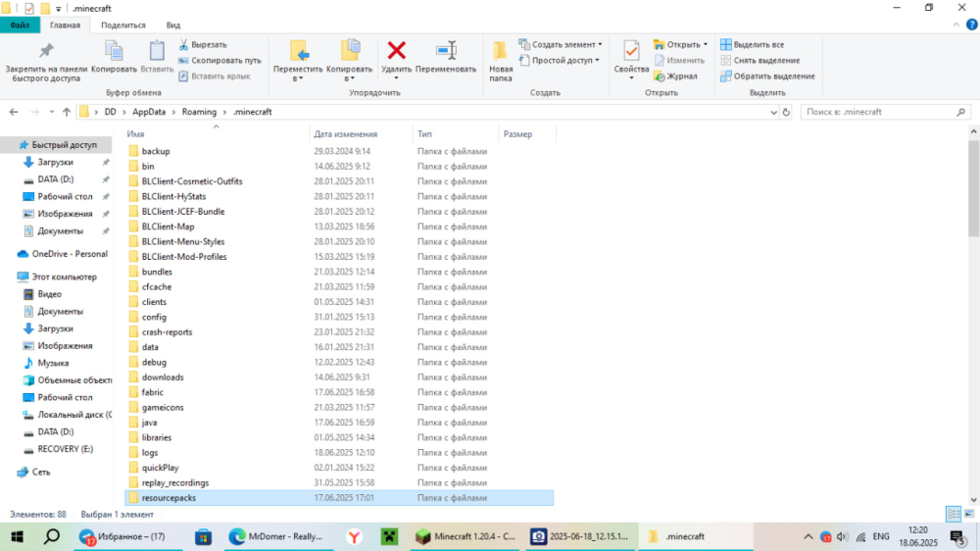Image resolution: width=980 pixels, height=551 pixels.
Task: Open the notification center icon
Action: pyautogui.click(x=958, y=536)
